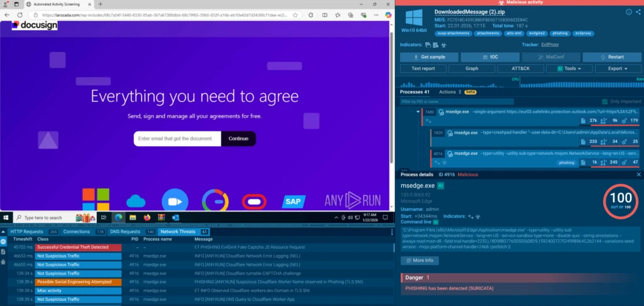Open the network globe sidebar icon
The width and height of the screenshot is (644, 306).
[x=3, y=241]
